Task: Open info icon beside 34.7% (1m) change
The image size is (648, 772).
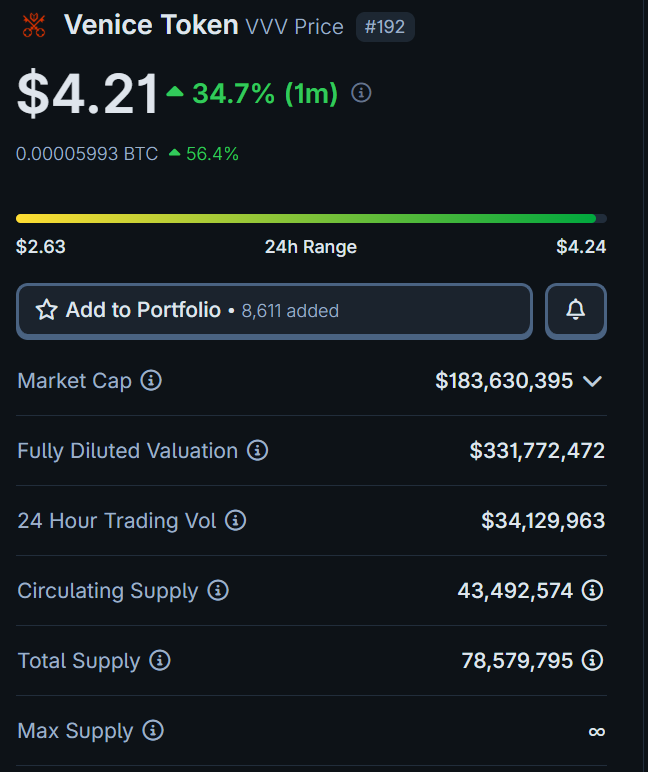Action: (x=361, y=93)
